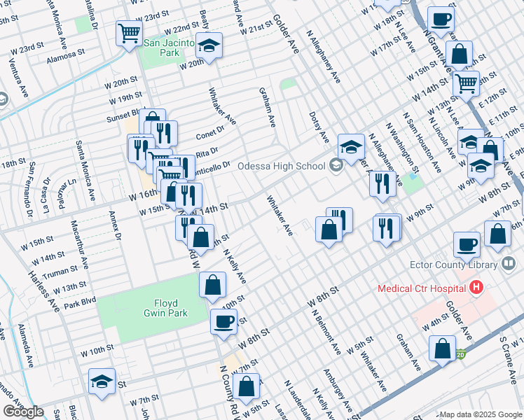The width and height of the screenshot is (524, 420).
Task: Click the coffee cup marker beside Floyd Gwin Park
Action: tap(223, 323)
